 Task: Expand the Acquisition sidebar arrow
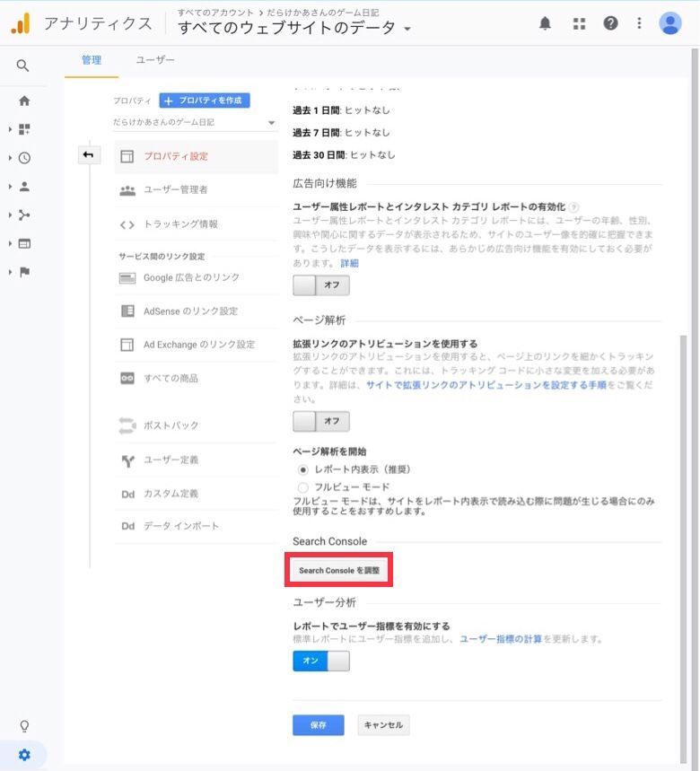(10, 215)
